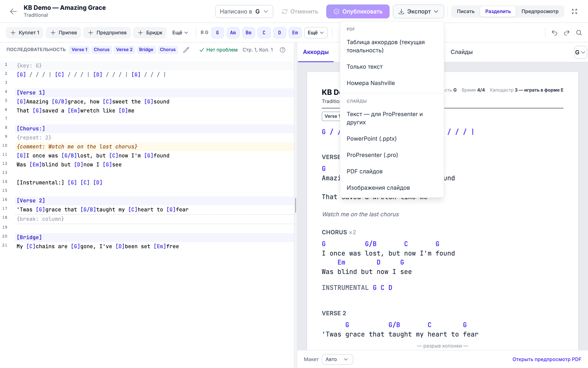Viewport: 588px width, 368px height.
Task: Choose Изображения слайдов export
Action: pyautogui.click(x=392, y=188)
